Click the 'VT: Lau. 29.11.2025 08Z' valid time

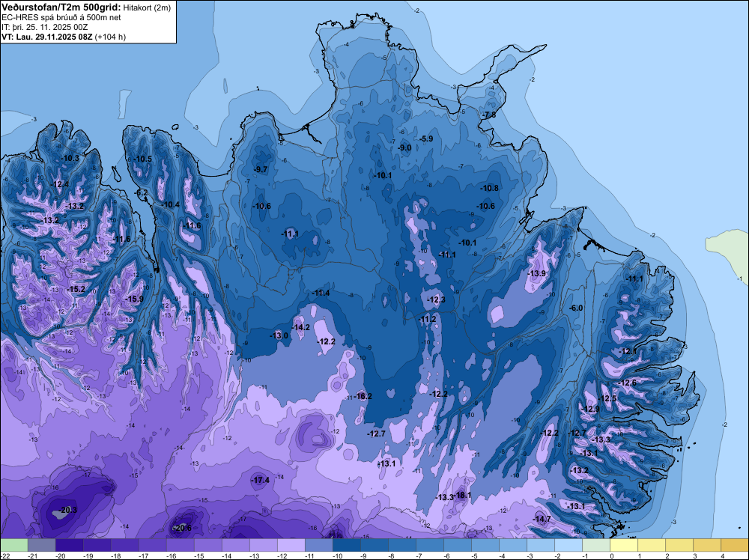click(46, 37)
